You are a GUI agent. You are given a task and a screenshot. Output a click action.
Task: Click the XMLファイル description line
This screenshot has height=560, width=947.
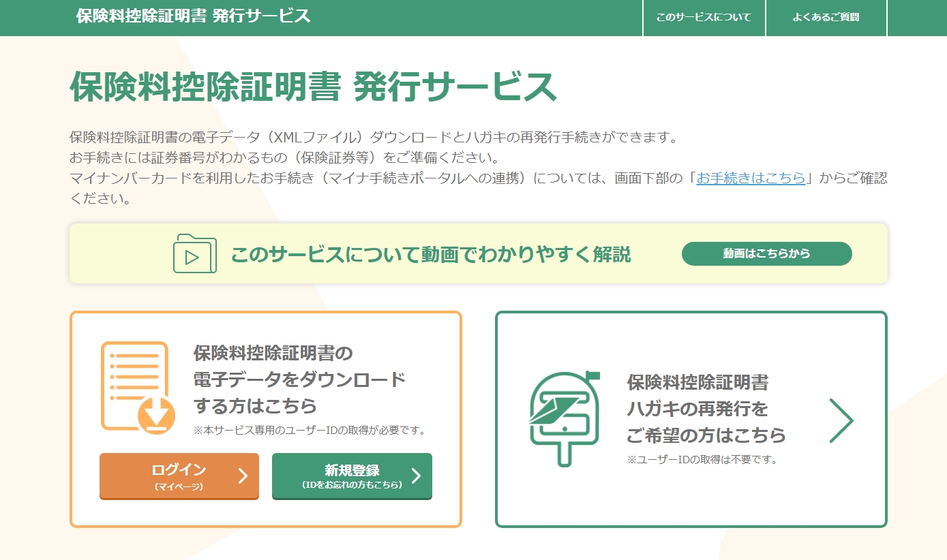[x=374, y=137]
